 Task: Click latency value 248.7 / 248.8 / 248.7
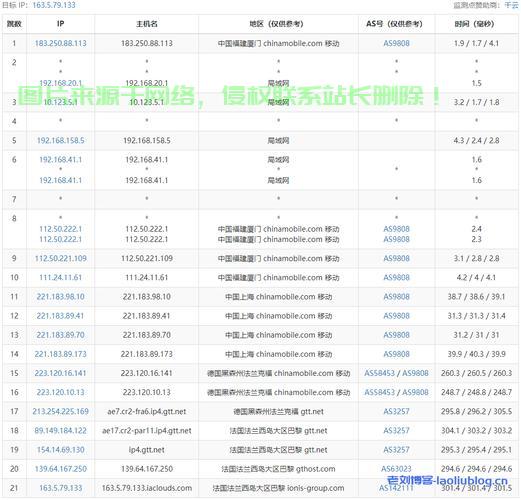click(476, 392)
